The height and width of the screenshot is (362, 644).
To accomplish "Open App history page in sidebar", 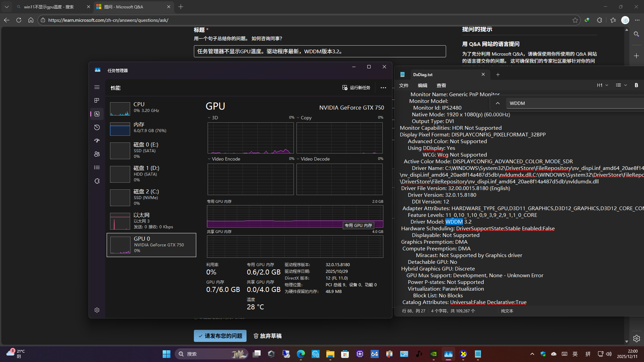I will click(97, 127).
